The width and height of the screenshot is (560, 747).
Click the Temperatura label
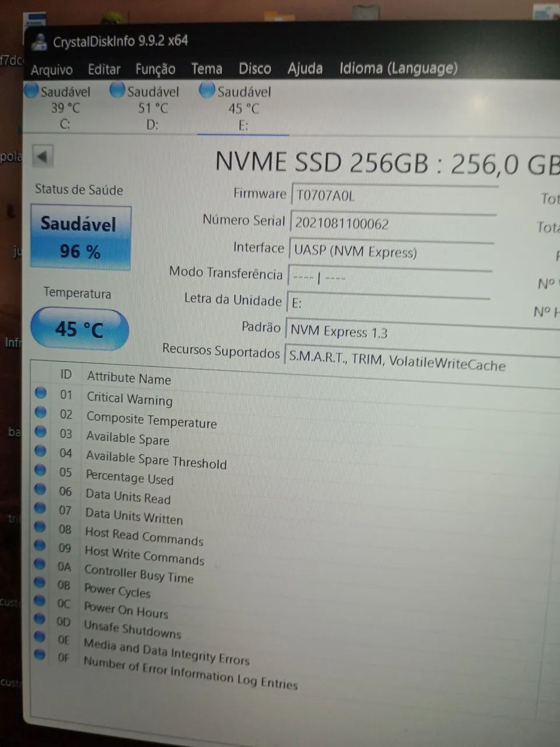[x=77, y=292]
